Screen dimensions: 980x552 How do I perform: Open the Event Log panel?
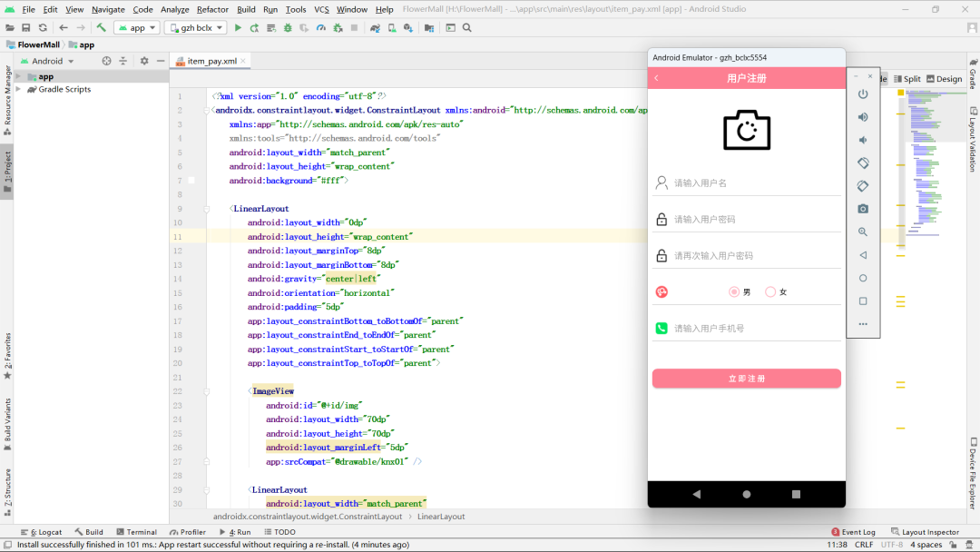click(x=853, y=532)
